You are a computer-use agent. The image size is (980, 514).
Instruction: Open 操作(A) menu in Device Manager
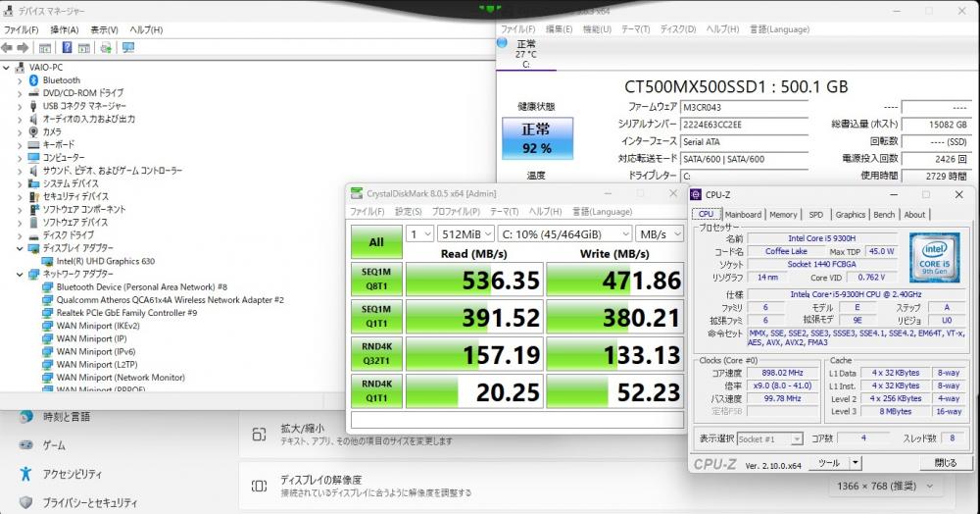tap(65, 30)
